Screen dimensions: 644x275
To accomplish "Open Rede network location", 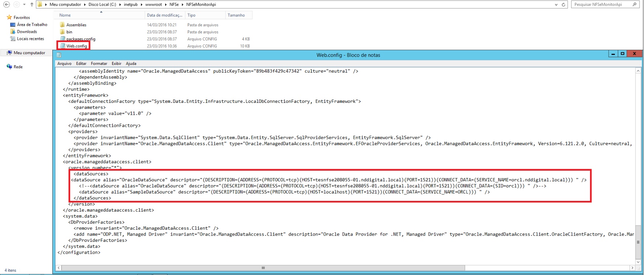I will coord(18,67).
